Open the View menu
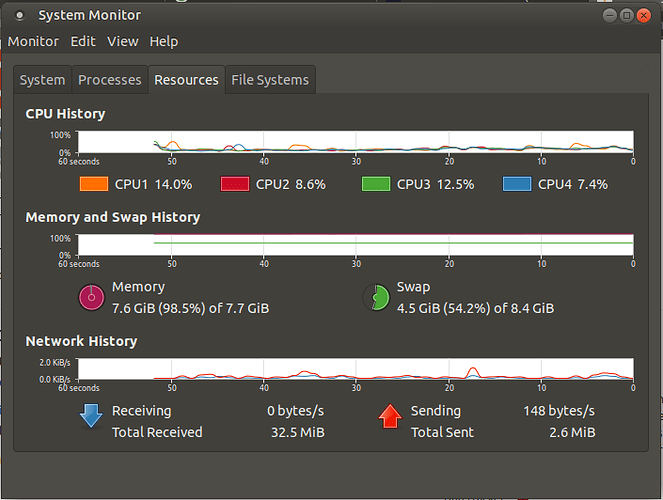663x500 pixels. pyautogui.click(x=123, y=41)
